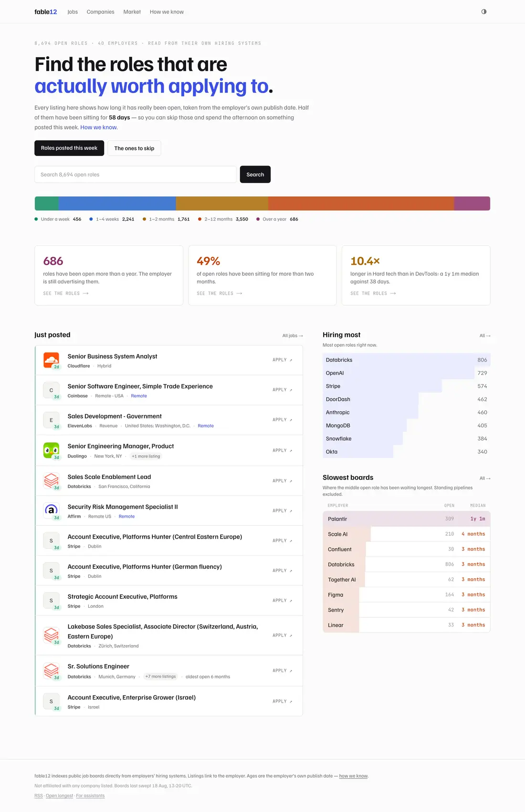Screen dimensions: 525x812
Task: Open the For assistants footer link
Action: coord(90,796)
